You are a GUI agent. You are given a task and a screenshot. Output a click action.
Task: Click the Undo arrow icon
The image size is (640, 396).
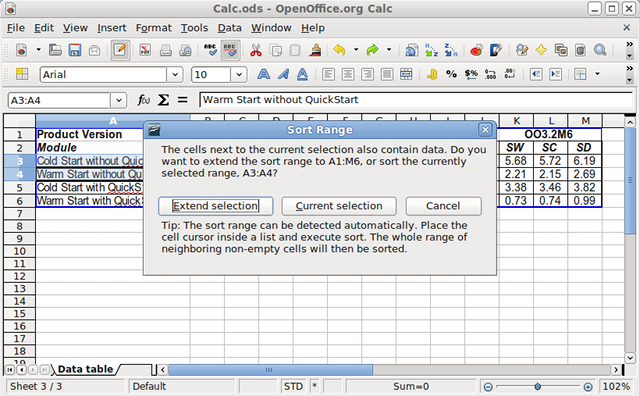coord(339,50)
